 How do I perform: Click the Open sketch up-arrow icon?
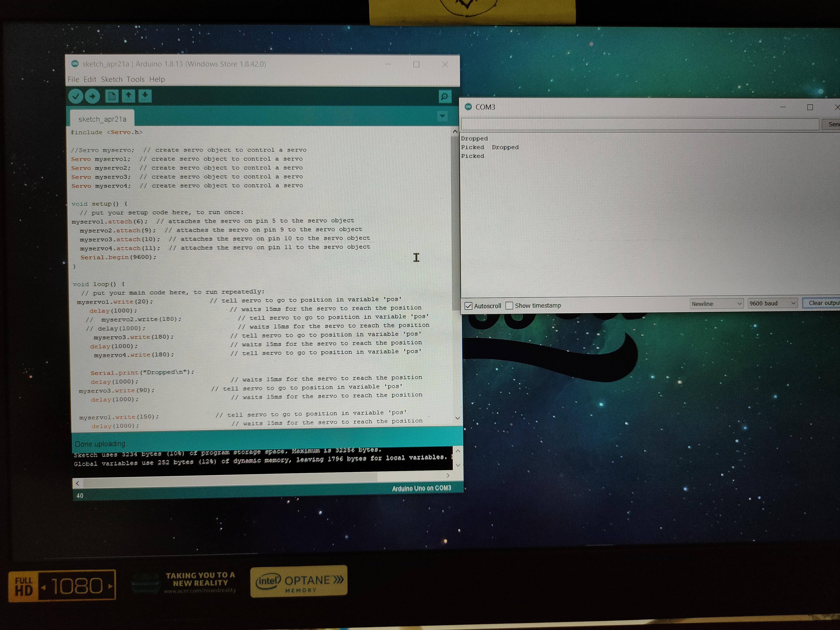tap(128, 96)
